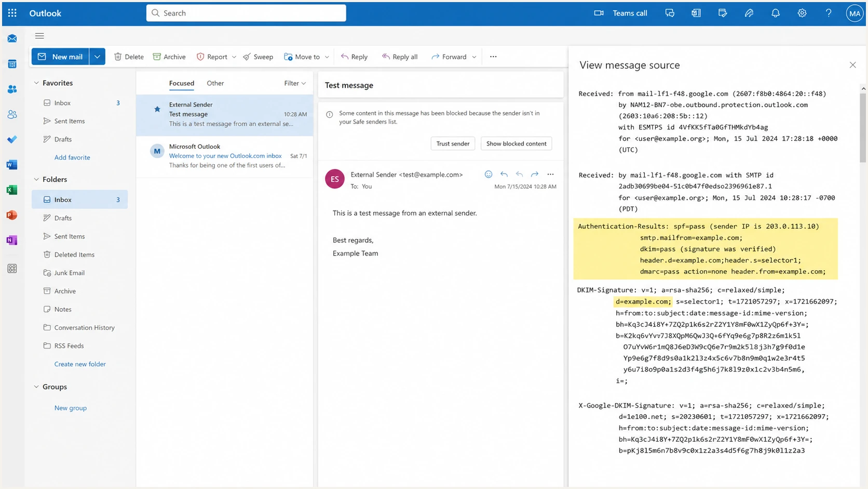Open Mail in the left app rail

pos(12,38)
